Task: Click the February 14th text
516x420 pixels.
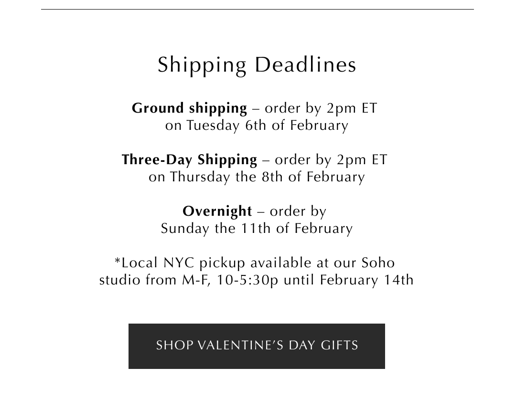Action: point(366,280)
